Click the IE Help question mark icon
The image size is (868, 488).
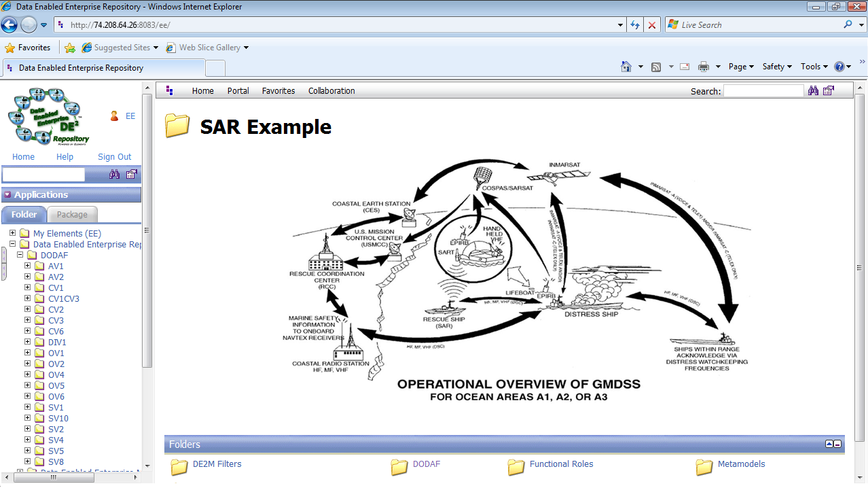point(839,67)
